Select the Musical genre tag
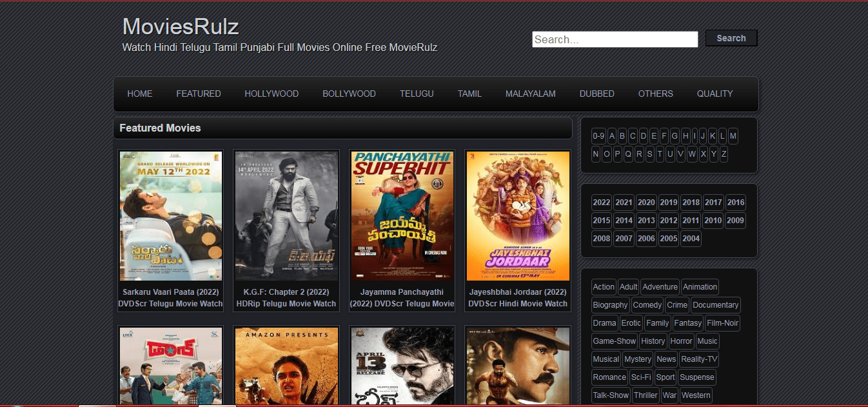 click(606, 359)
